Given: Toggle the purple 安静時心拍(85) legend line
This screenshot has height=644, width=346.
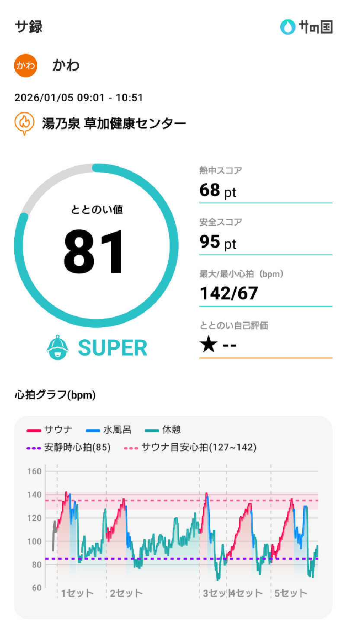Looking at the screenshot, I should click(69, 448).
